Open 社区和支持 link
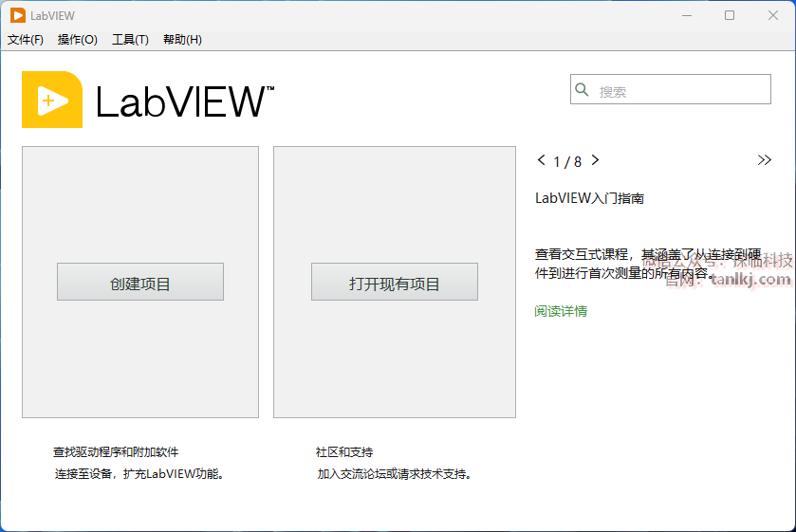 (344, 451)
